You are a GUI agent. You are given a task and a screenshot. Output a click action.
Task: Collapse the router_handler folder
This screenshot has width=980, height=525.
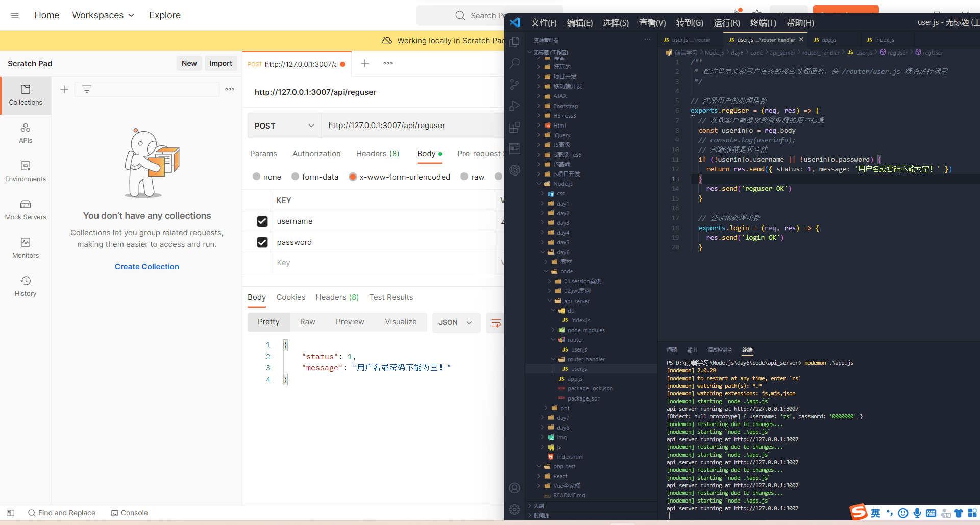(585, 359)
